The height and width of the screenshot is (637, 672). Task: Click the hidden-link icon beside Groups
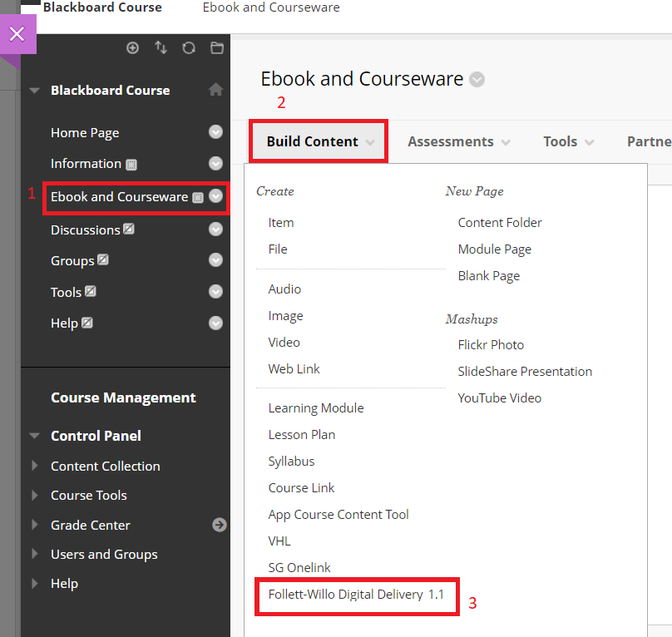[103, 259]
